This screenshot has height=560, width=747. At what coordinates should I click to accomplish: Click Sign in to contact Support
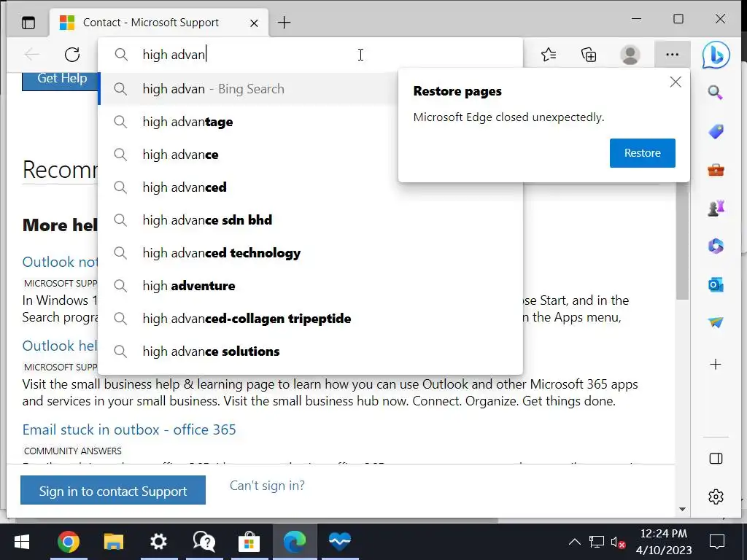[113, 491]
